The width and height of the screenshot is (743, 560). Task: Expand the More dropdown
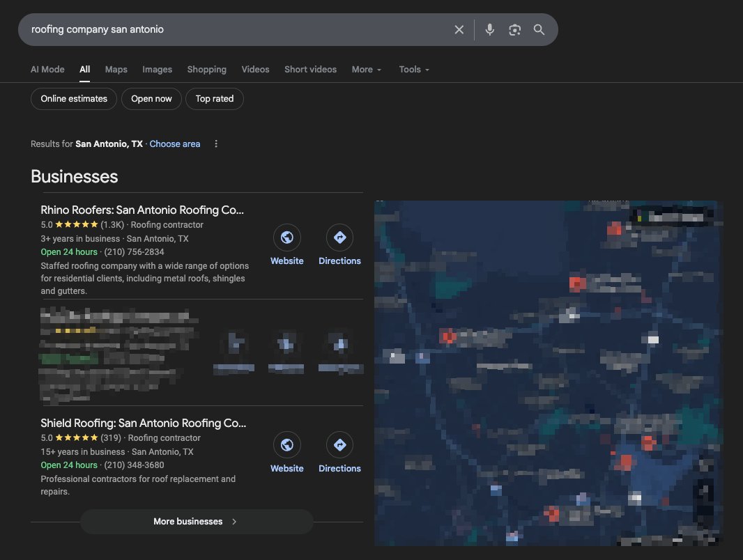pos(367,69)
